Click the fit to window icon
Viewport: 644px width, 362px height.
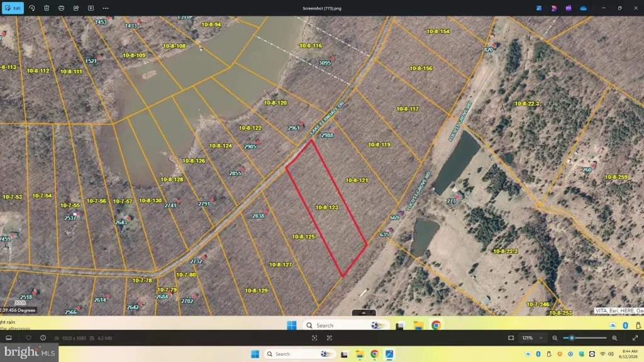tap(511, 337)
